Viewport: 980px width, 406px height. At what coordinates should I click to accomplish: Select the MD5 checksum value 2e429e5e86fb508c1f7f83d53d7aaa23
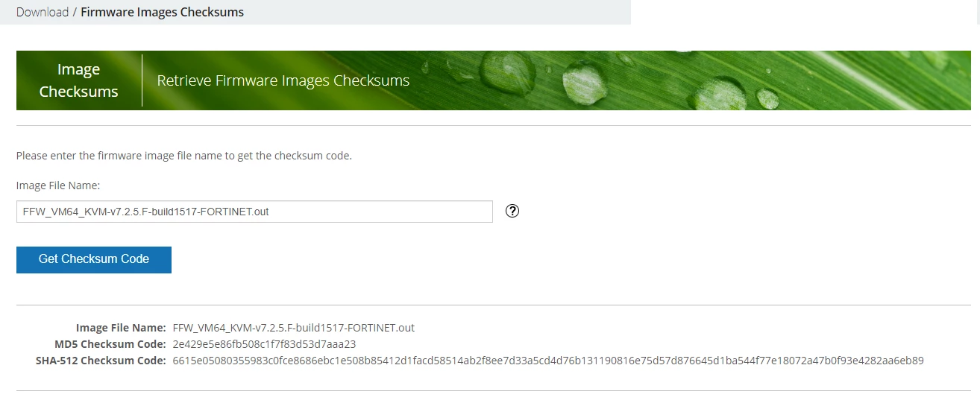click(x=264, y=344)
